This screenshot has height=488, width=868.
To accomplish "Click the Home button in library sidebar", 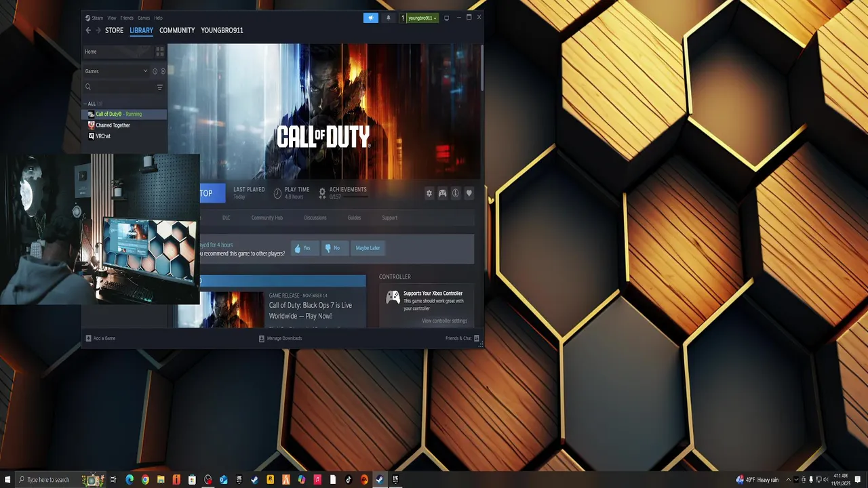I will 117,52.
